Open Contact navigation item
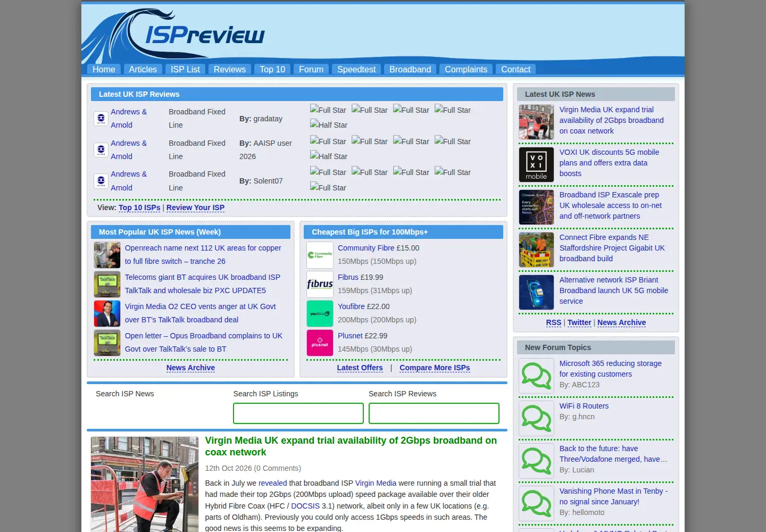This screenshot has height=532, width=766. 515,69
